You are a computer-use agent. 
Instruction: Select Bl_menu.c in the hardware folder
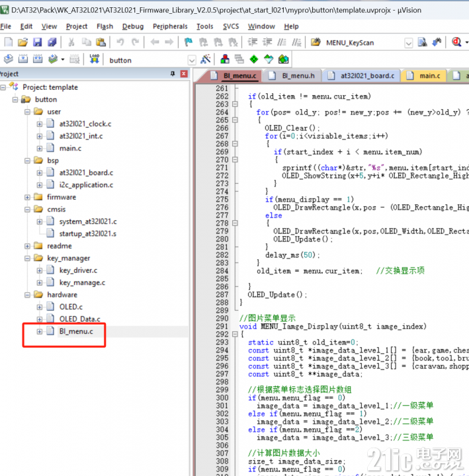(76, 331)
